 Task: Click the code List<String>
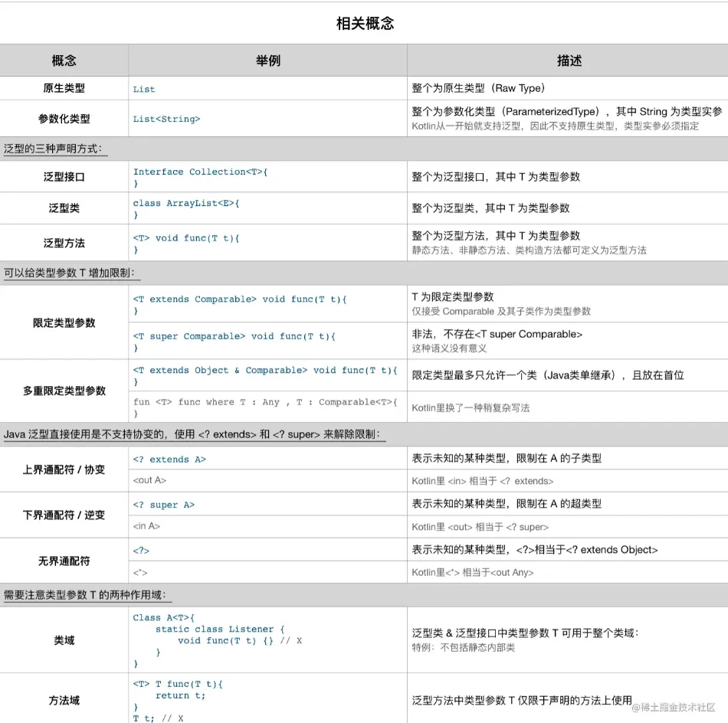[x=167, y=119]
